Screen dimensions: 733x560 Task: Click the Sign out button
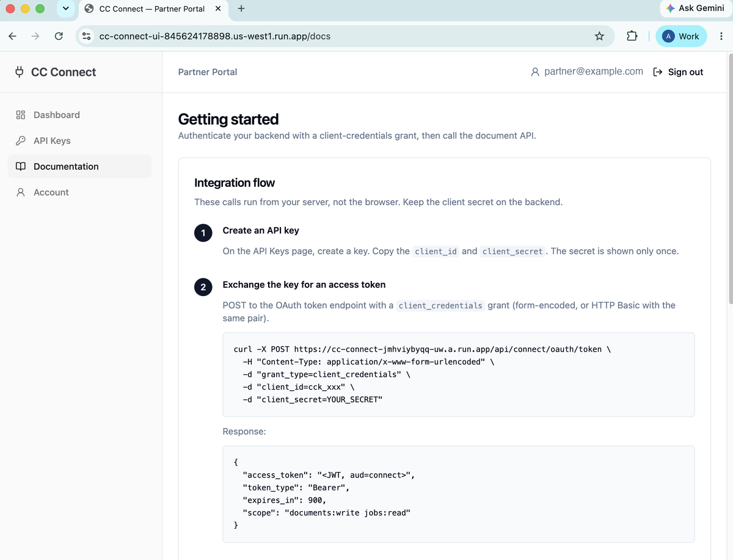click(678, 72)
